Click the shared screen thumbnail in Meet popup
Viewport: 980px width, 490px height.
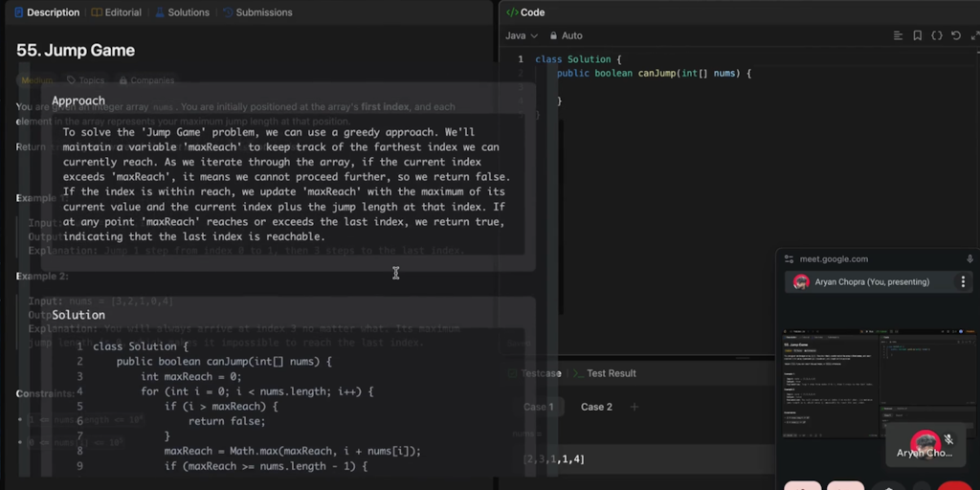pos(880,383)
